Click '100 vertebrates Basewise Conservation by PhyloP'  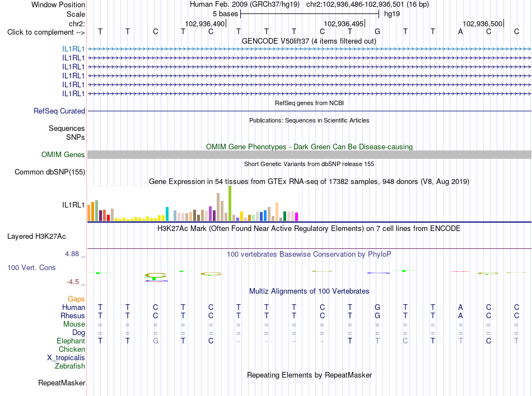tap(309, 254)
